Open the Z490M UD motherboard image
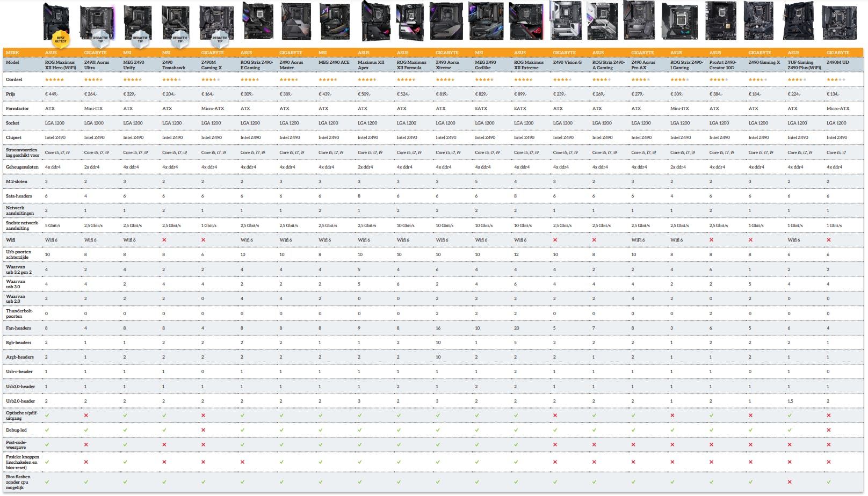 coord(839,23)
